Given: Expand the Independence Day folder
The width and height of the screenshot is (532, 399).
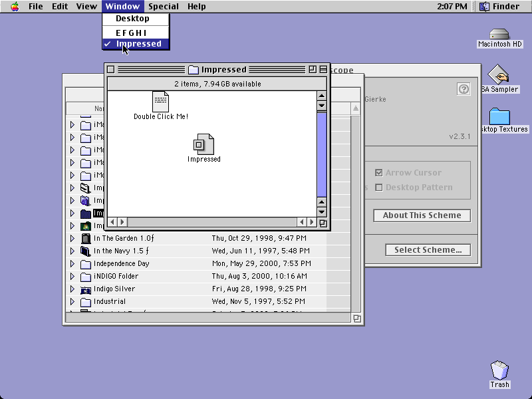Looking at the screenshot, I should pyautogui.click(x=72, y=263).
